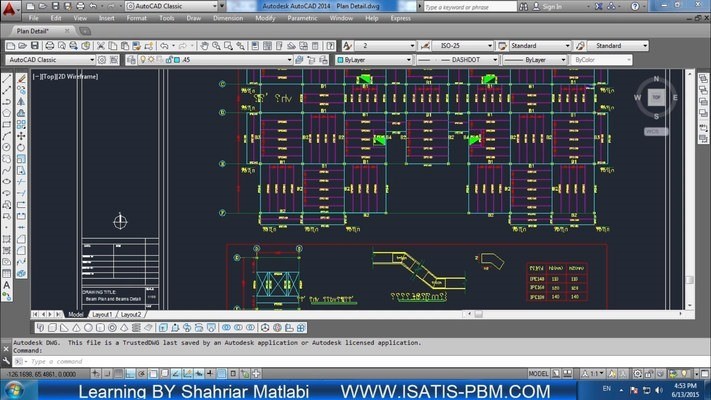Click the Undo arrow icon
Image resolution: width=711 pixels, height=400 pixels.
point(164,46)
